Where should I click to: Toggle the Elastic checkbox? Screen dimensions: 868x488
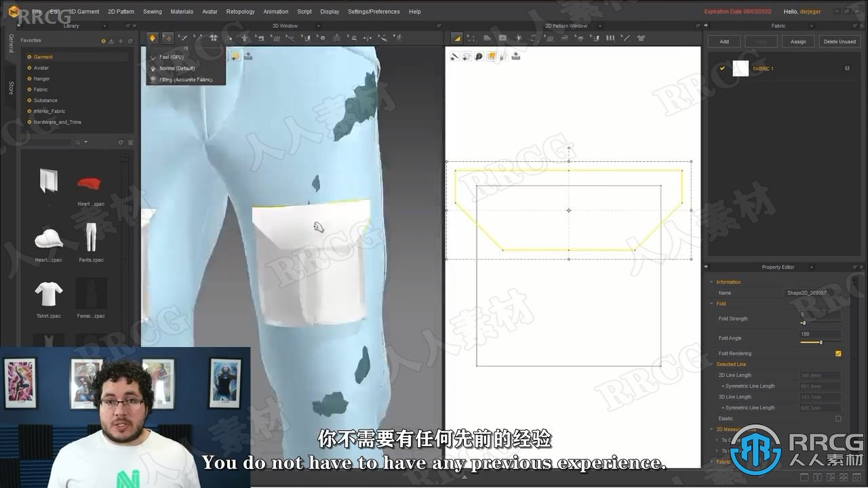838,418
